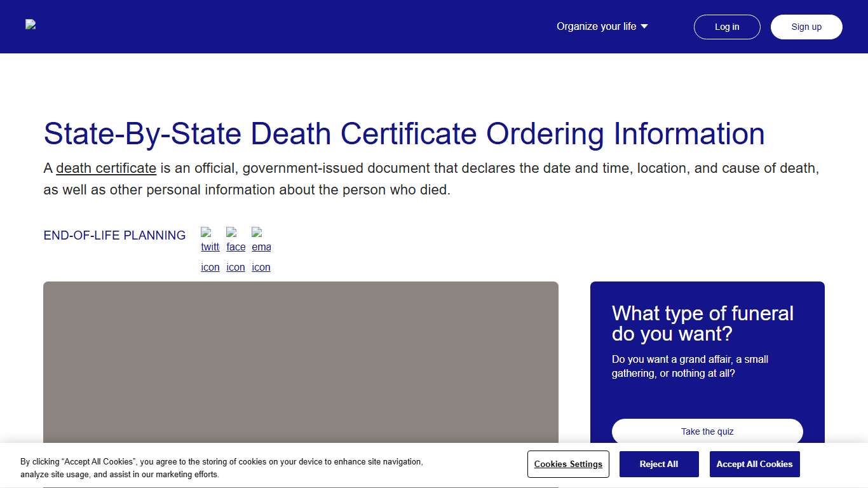Click the State-By-State ordering headline

point(403,134)
